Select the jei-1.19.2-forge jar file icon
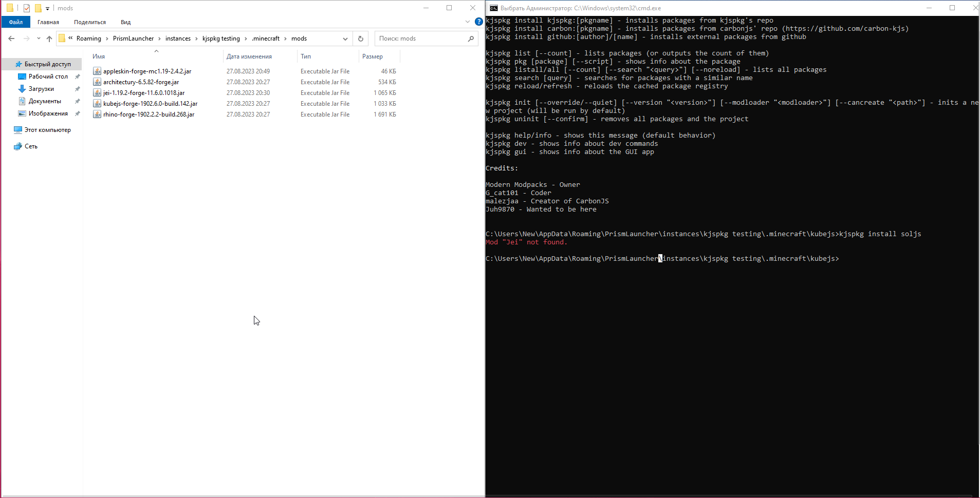Viewport: 980px width, 498px height. pos(98,93)
